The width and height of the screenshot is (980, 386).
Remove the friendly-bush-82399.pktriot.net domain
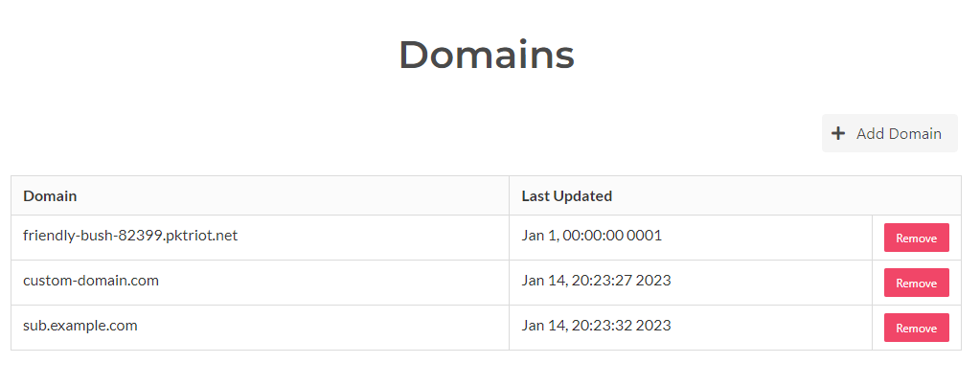point(916,238)
